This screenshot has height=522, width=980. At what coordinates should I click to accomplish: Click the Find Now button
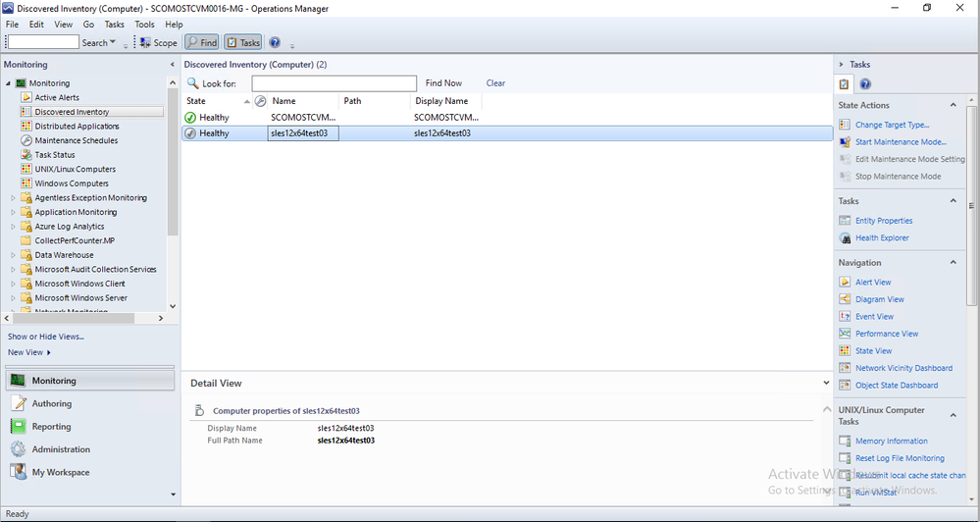(443, 83)
